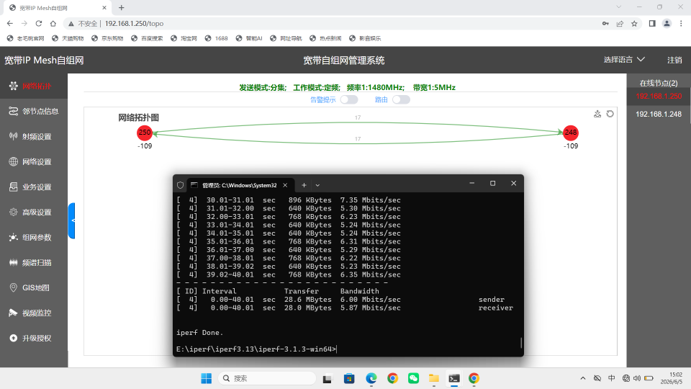Show hidden tray icons chevron
691x389 pixels.
(x=583, y=378)
